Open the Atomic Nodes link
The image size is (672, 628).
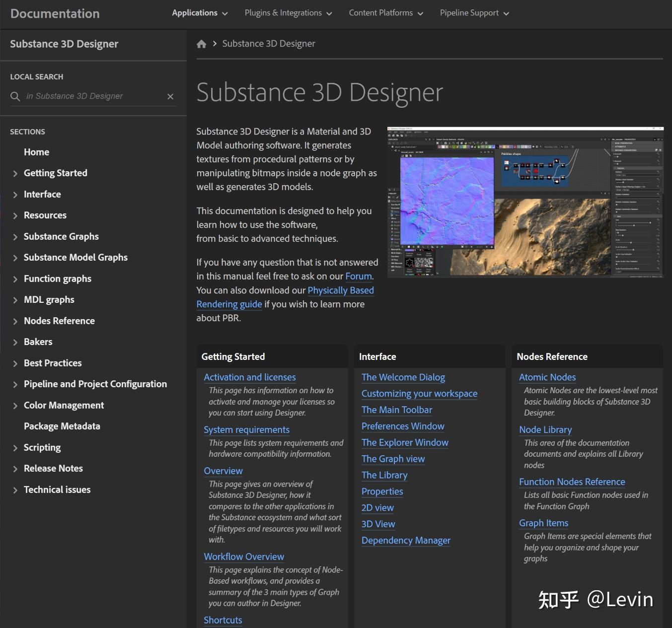(547, 377)
